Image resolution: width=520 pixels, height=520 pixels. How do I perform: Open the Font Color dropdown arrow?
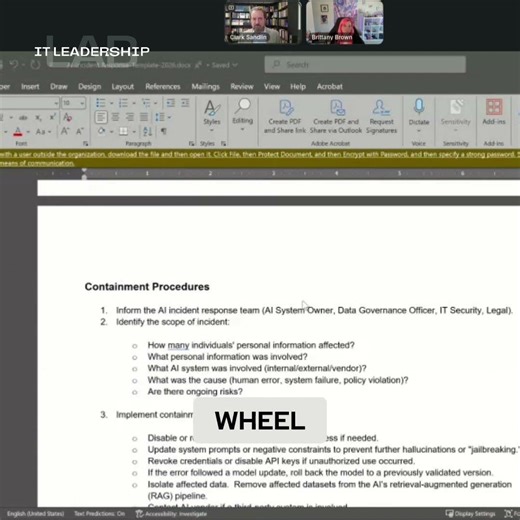[x=28, y=132]
